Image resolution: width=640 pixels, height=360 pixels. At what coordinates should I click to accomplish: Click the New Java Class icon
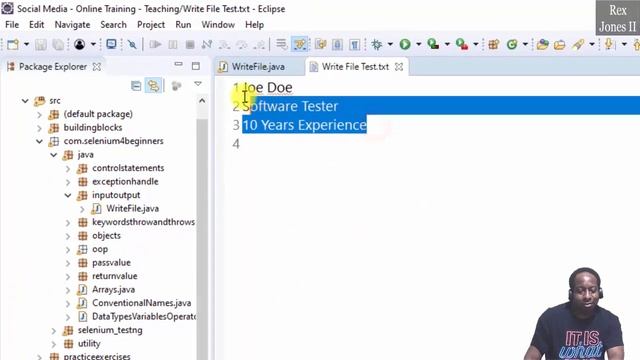pyautogui.click(x=512, y=44)
